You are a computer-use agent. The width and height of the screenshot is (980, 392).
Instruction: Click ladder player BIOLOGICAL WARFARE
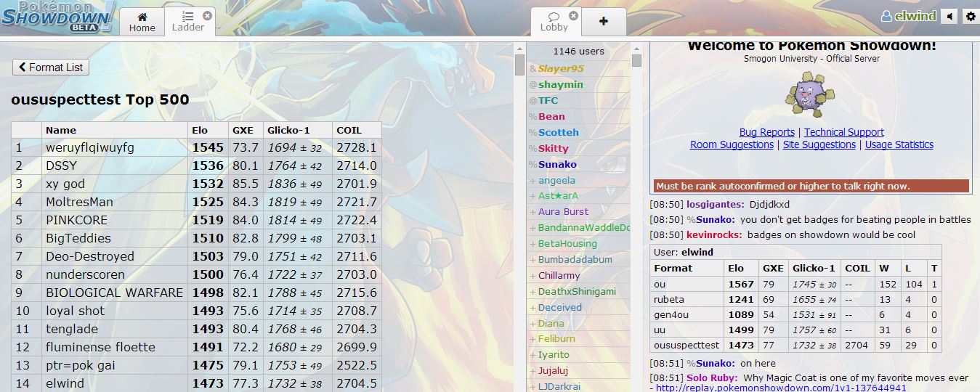click(114, 293)
